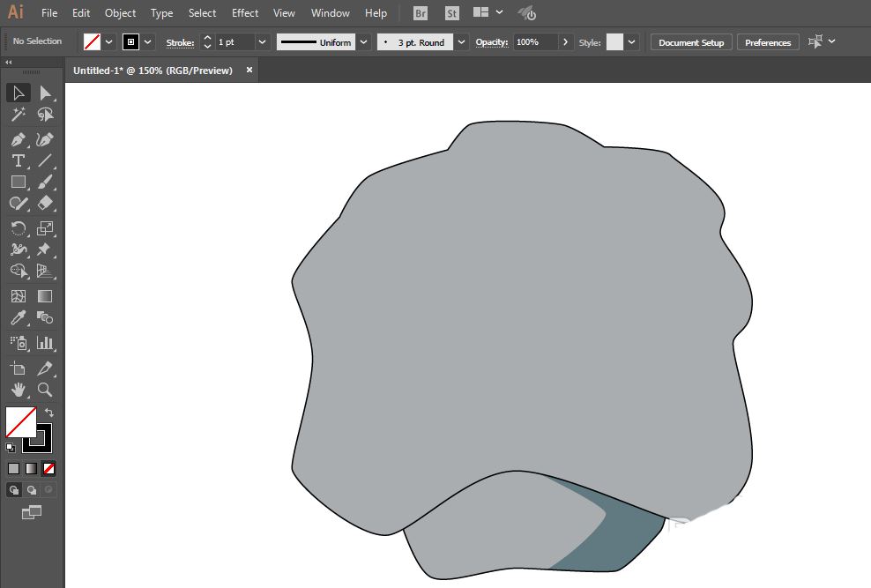Open the 3 pt. Round brush dropdown
871x588 pixels.
(461, 42)
